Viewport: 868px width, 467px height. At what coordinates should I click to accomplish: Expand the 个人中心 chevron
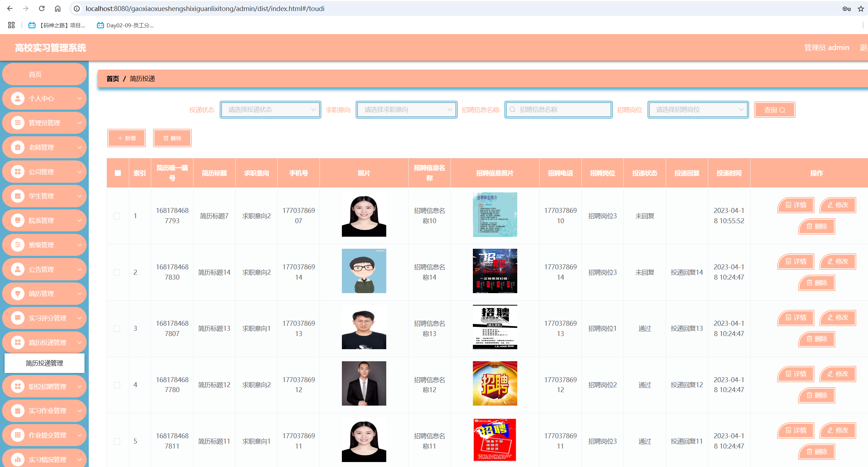pyautogui.click(x=80, y=99)
